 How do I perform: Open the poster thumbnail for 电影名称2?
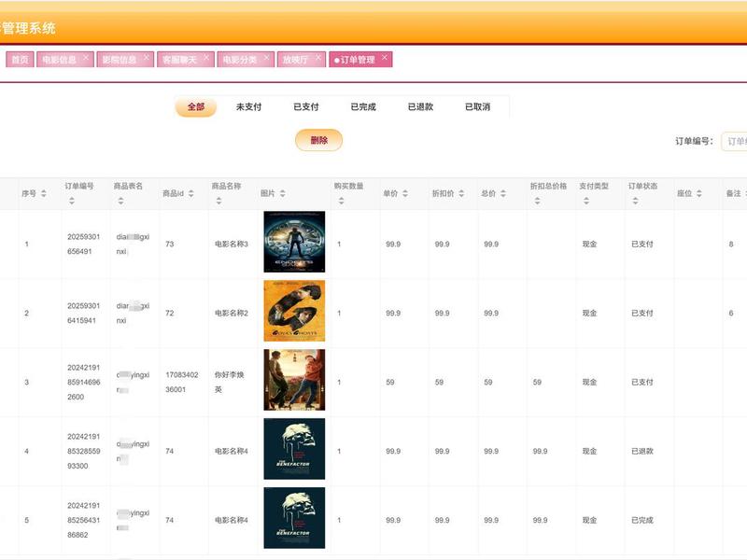pos(294,311)
